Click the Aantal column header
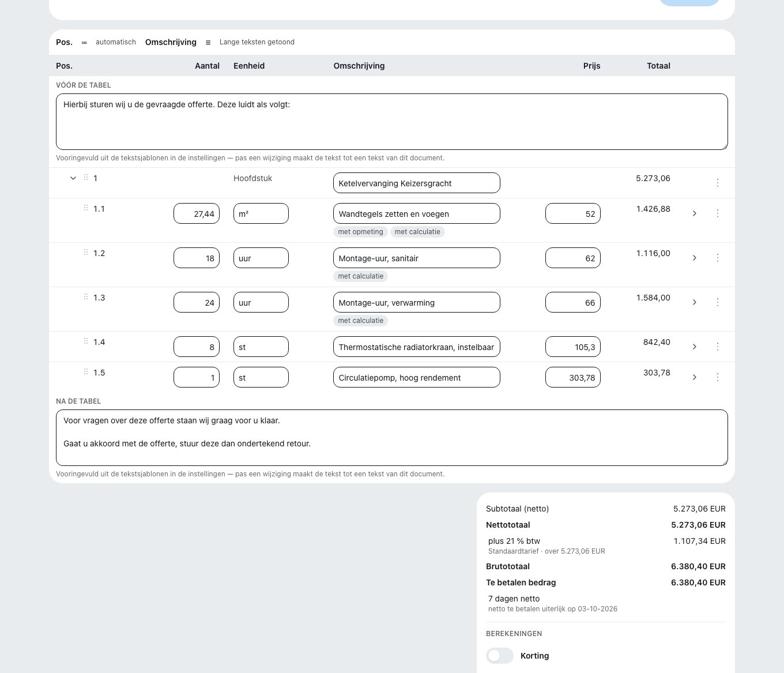 (207, 66)
